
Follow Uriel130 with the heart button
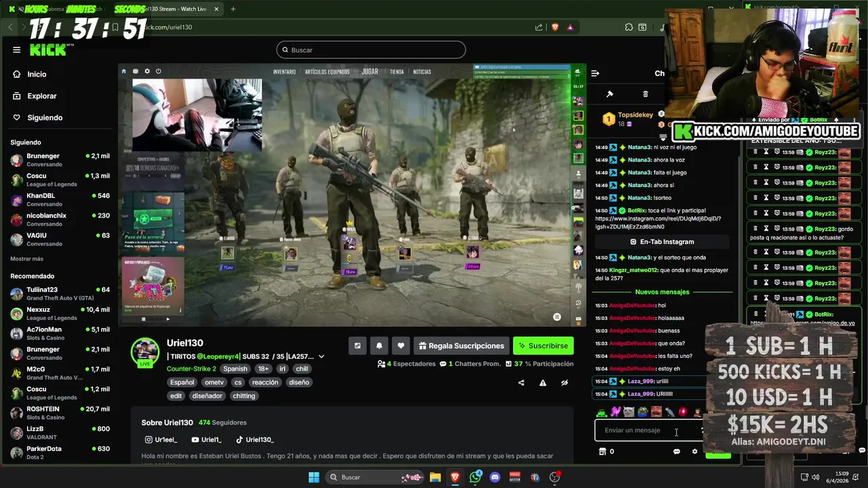point(401,346)
